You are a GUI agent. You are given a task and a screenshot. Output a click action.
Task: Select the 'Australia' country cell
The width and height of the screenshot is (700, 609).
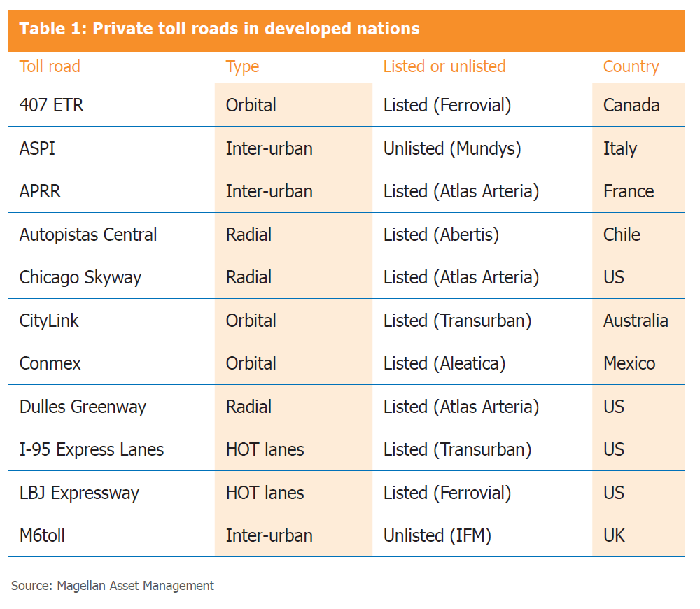(636, 321)
